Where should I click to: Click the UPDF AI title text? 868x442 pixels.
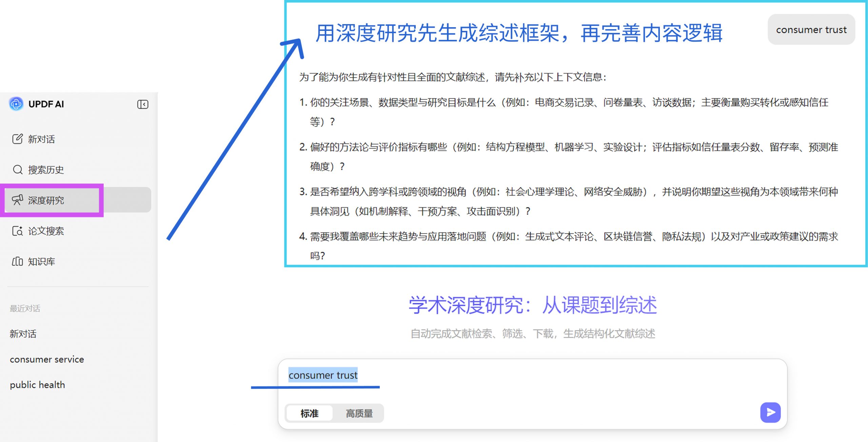coord(46,104)
